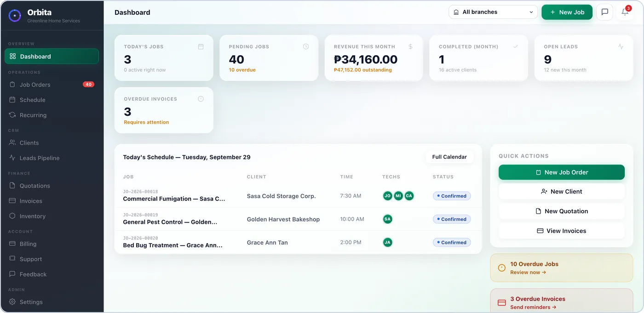This screenshot has height=313, width=644.
Task: Click the Requires attention text
Action: tap(146, 122)
